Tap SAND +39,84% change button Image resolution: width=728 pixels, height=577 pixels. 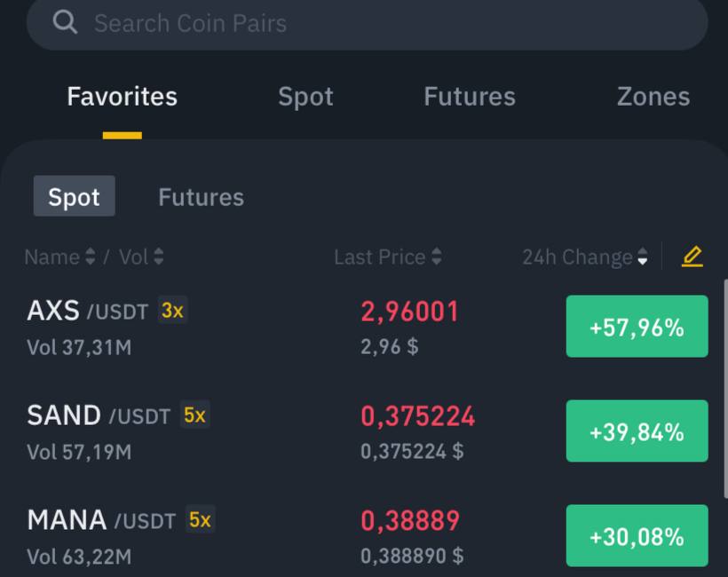637,431
